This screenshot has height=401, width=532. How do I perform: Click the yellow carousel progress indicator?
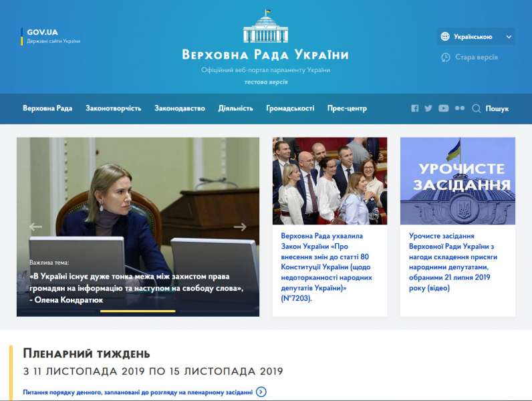coord(138,311)
